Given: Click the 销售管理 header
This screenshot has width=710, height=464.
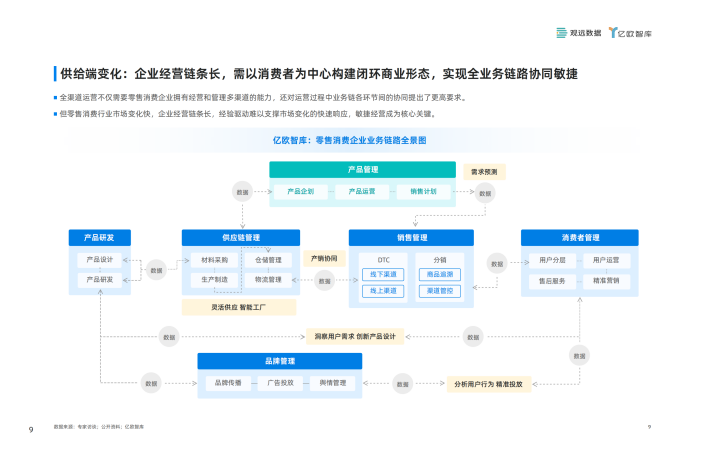Looking at the screenshot, I should (412, 238).
